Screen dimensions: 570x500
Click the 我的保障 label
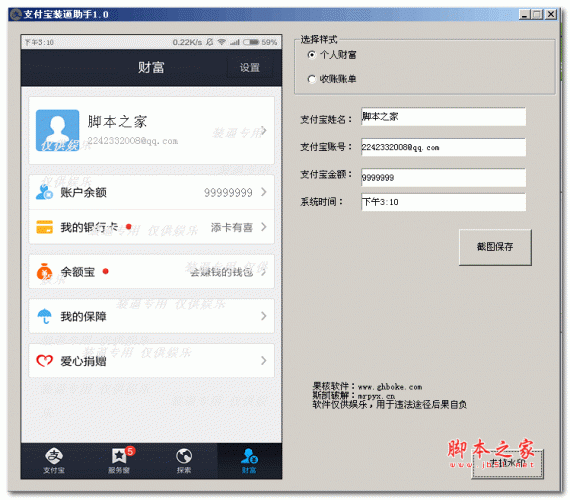tap(84, 316)
